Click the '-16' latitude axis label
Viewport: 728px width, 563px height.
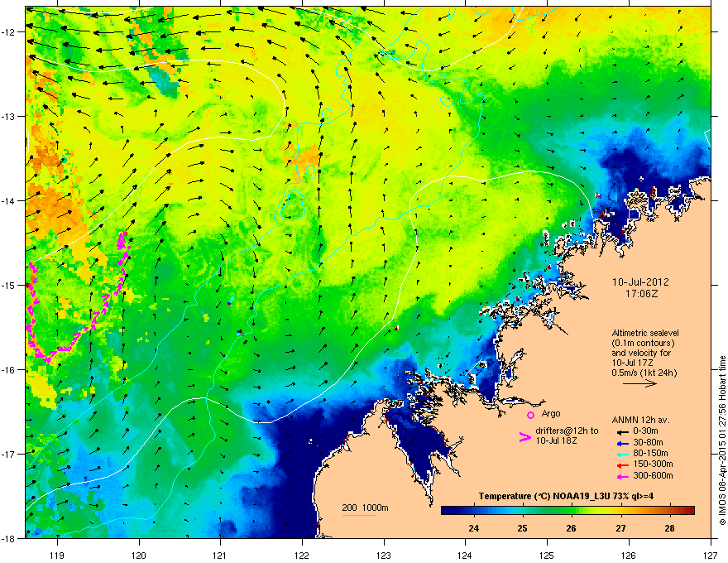[x=8, y=369]
